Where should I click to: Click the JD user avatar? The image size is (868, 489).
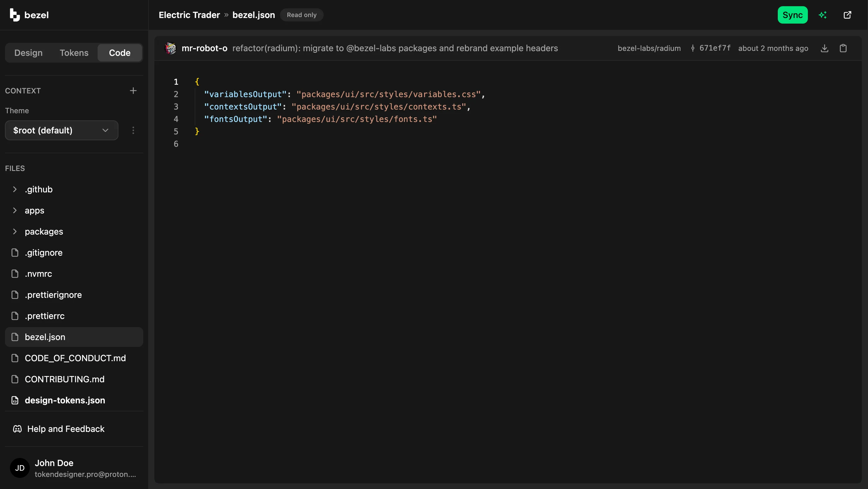[x=20, y=468]
